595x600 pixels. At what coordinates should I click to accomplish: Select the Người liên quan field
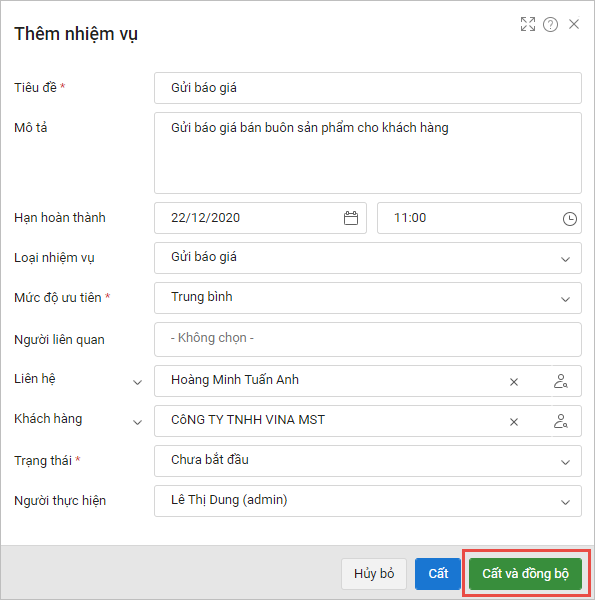click(368, 339)
